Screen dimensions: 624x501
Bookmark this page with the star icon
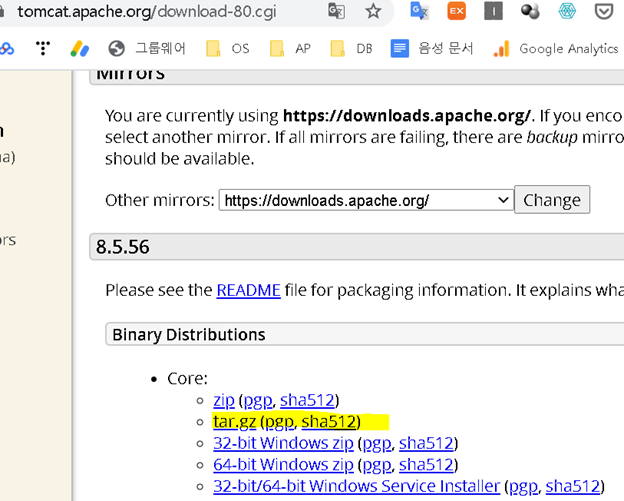(x=373, y=11)
